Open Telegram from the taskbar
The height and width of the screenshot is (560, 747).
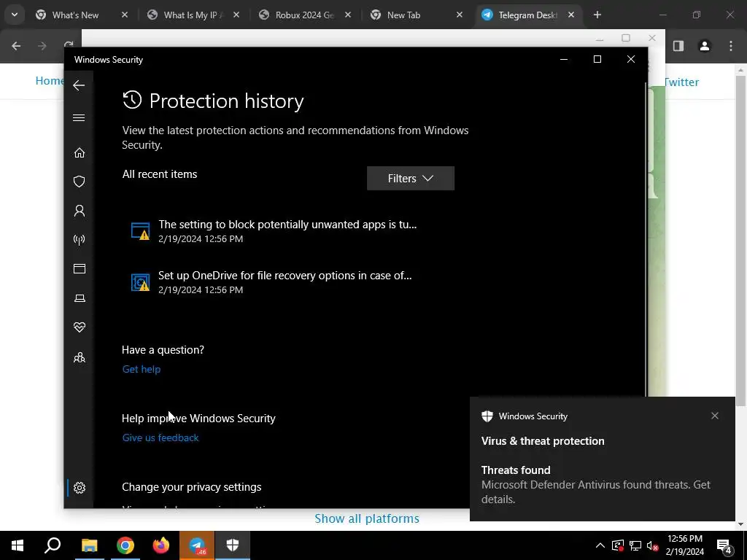point(197,545)
